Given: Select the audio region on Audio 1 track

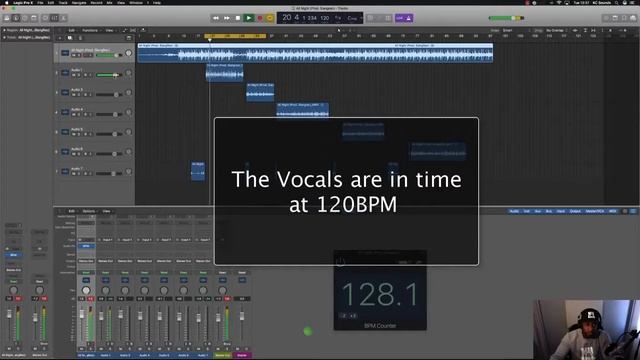Looking at the screenshot, I should coord(224,73).
